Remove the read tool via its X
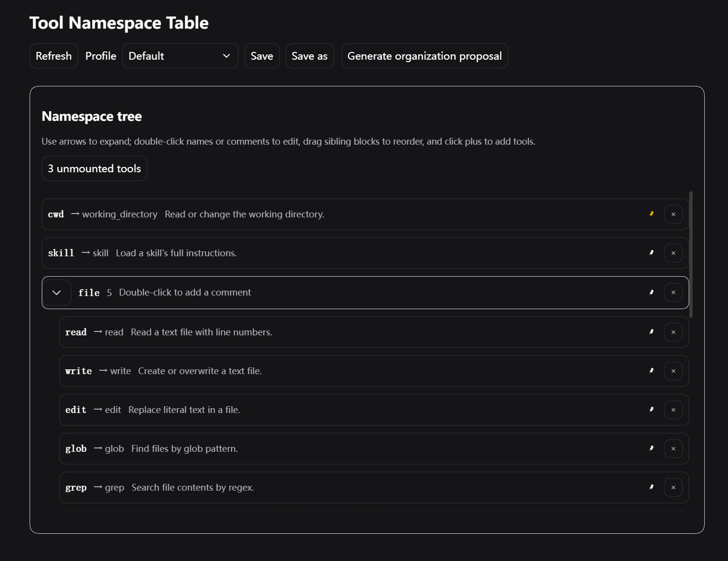Screen dimensions: 728x561 pyautogui.click(x=673, y=332)
